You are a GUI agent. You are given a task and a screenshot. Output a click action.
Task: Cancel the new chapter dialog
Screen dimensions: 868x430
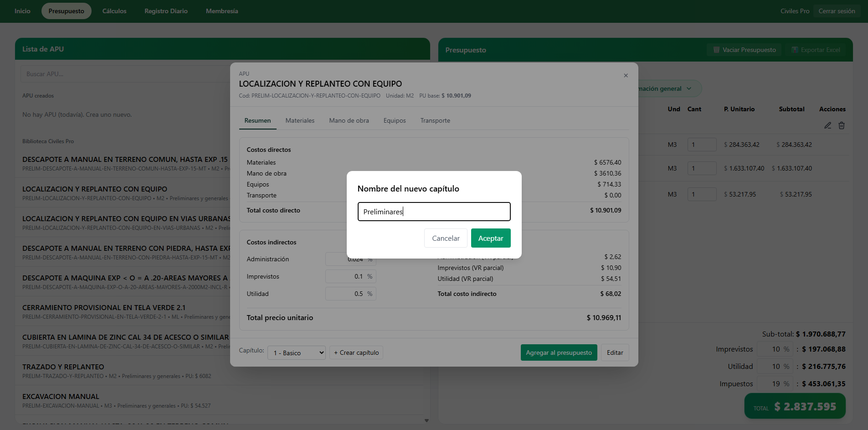tap(446, 238)
